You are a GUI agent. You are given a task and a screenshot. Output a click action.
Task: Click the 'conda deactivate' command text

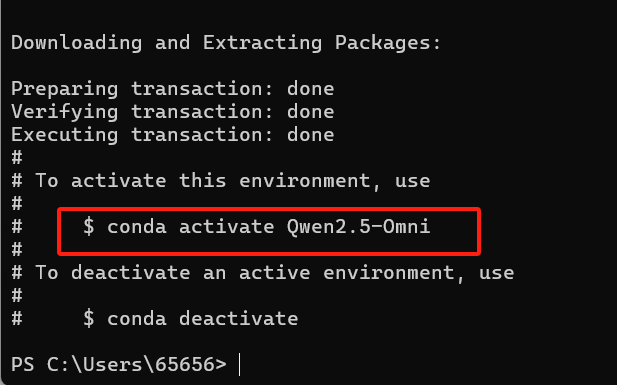coord(203,319)
